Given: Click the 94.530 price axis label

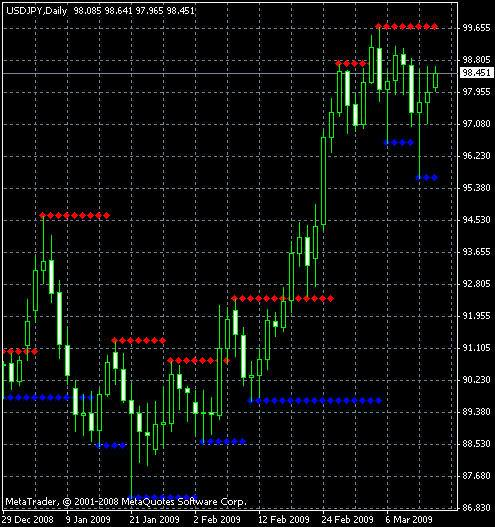Looking at the screenshot, I should point(477,220).
